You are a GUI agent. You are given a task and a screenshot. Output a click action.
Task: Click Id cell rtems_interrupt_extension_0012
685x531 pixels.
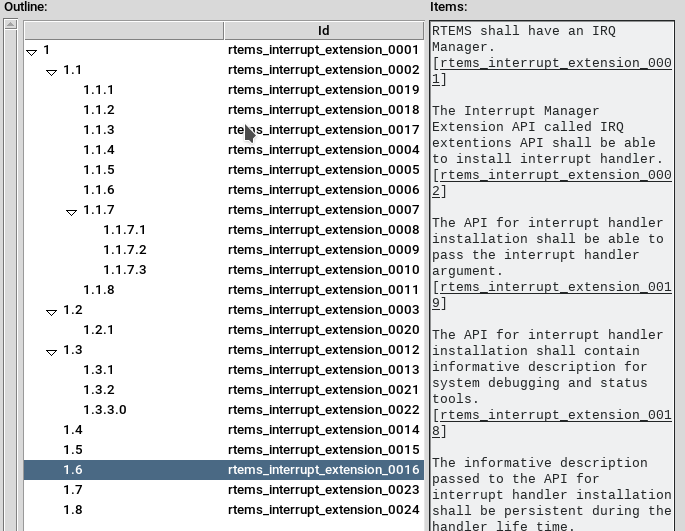(x=324, y=350)
